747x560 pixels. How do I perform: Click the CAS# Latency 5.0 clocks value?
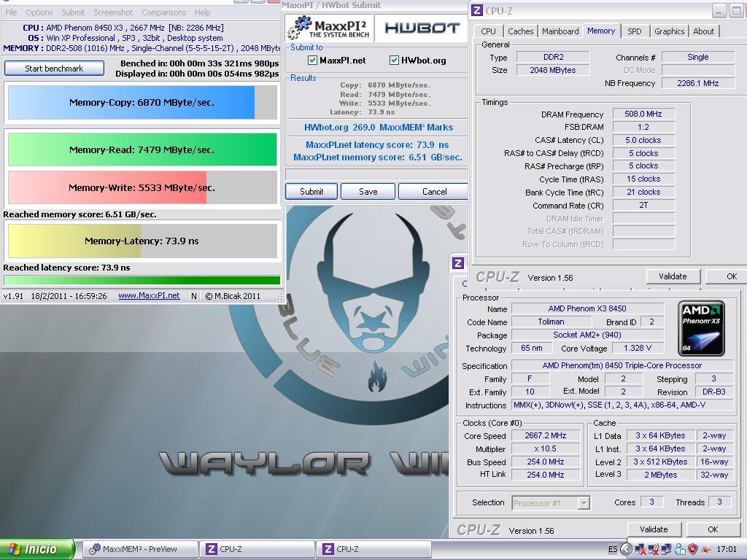tap(643, 140)
